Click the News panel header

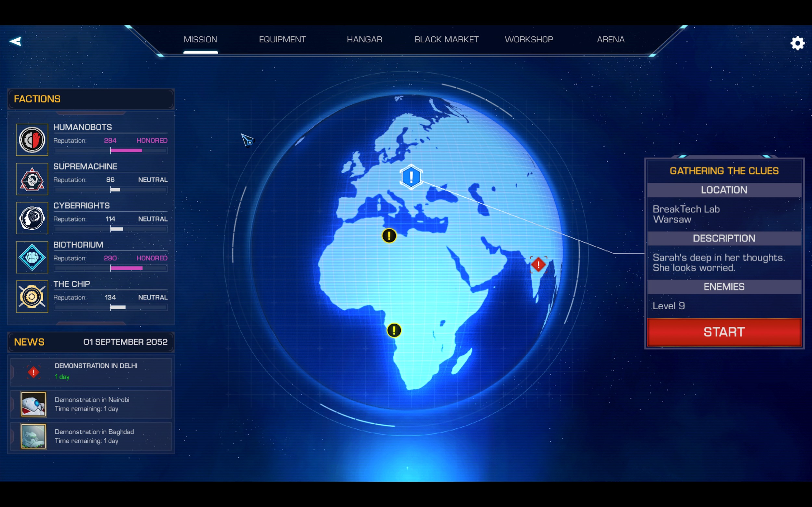[91, 342]
